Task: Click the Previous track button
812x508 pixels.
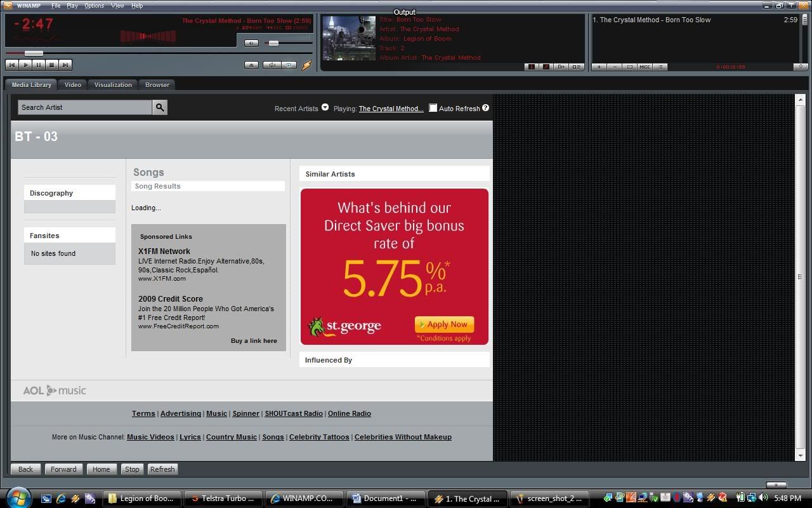Action: [x=11, y=65]
